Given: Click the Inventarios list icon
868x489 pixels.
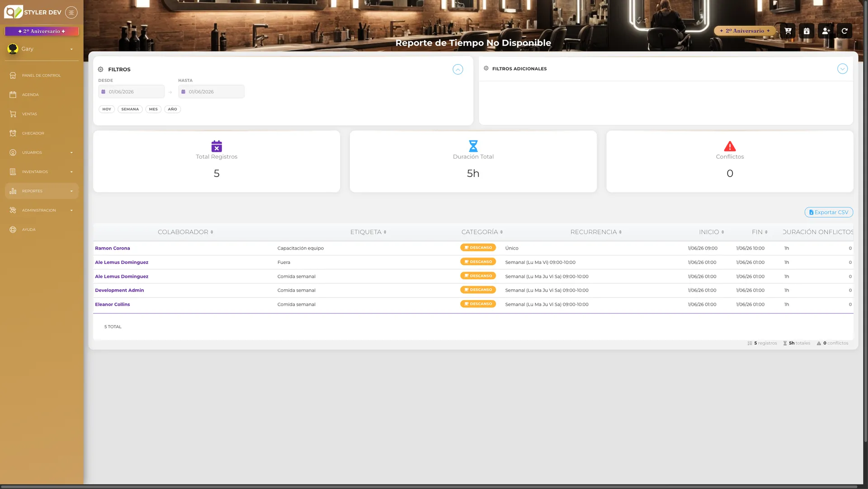Looking at the screenshot, I should (x=13, y=172).
